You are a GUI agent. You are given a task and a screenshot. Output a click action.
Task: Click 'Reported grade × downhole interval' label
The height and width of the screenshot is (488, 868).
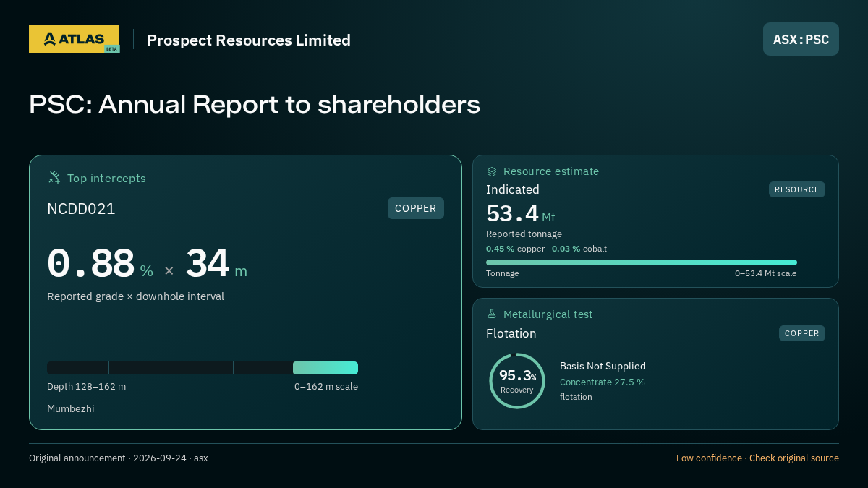tap(135, 296)
